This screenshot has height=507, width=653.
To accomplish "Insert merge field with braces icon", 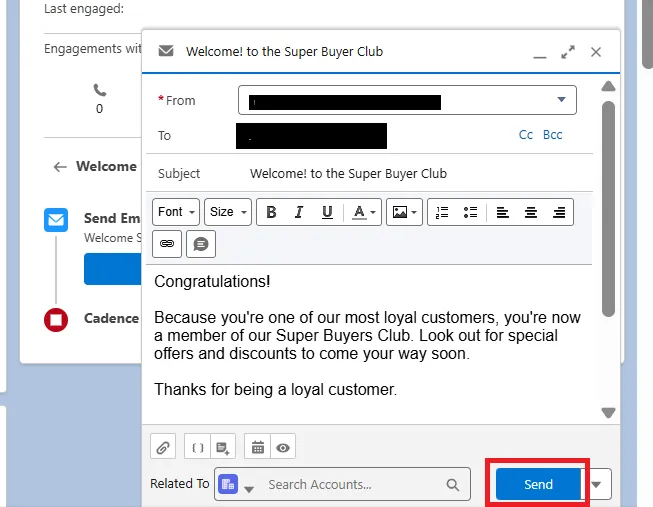I will click(197, 448).
